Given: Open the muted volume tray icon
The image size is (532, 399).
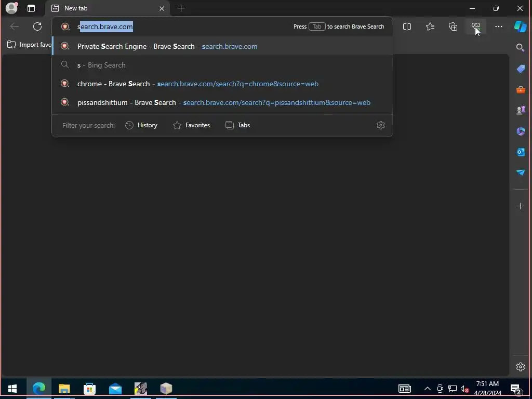Looking at the screenshot, I should point(464,389).
